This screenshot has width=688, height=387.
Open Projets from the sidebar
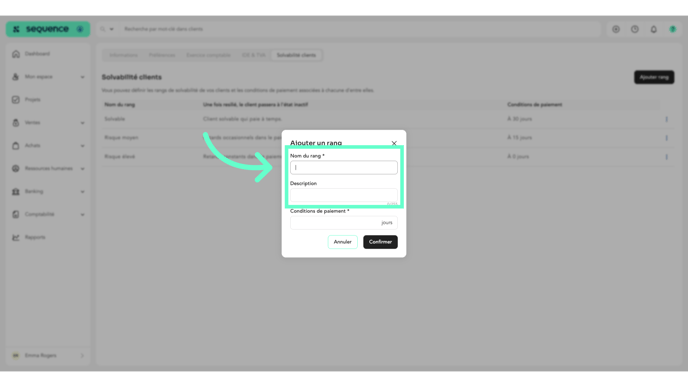click(32, 100)
